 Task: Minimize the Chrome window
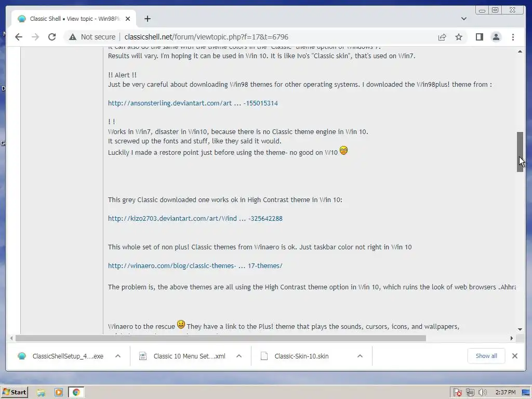click(x=482, y=10)
